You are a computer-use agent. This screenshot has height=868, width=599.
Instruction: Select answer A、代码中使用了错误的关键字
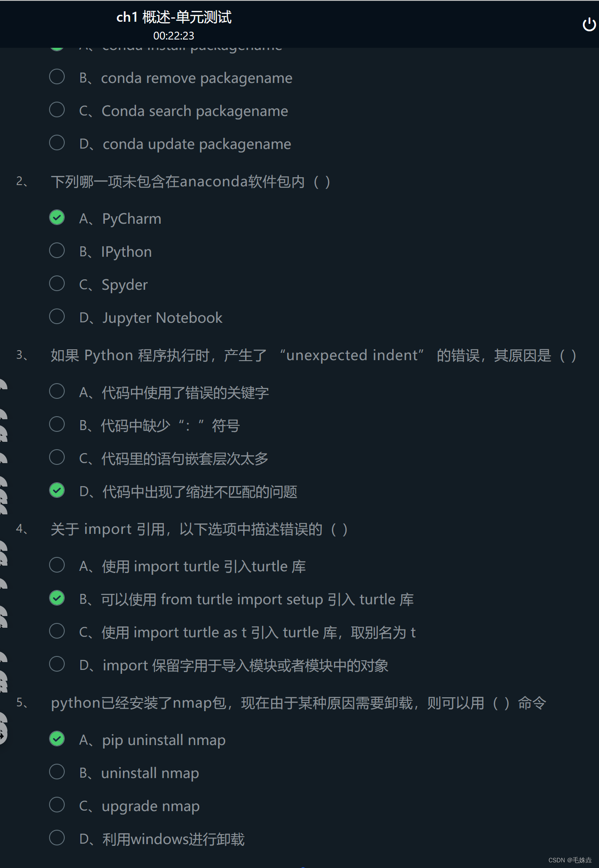pos(56,391)
